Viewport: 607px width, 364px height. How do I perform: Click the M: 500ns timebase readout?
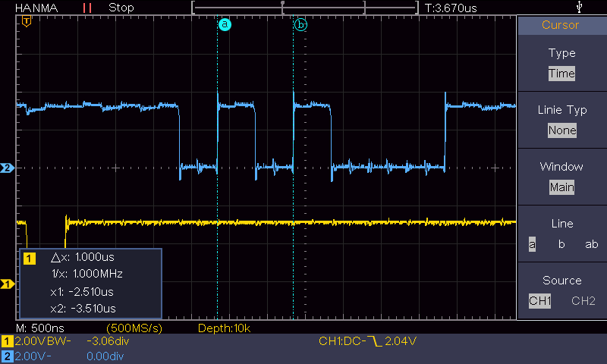40,328
